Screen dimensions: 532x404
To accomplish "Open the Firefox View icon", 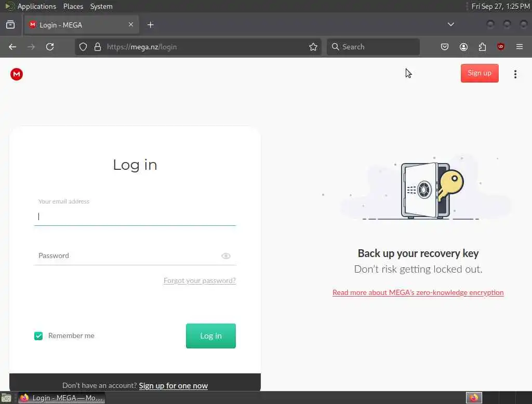I will (x=10, y=25).
